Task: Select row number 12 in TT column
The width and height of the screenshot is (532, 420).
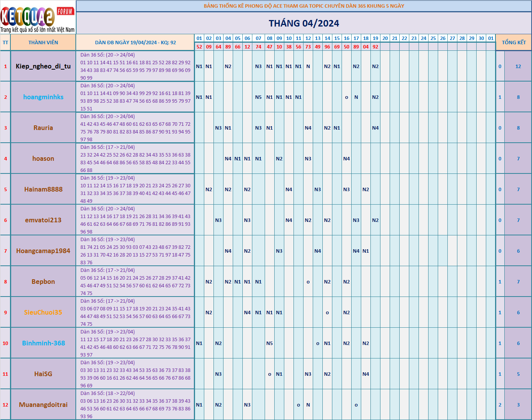Action: (5, 405)
